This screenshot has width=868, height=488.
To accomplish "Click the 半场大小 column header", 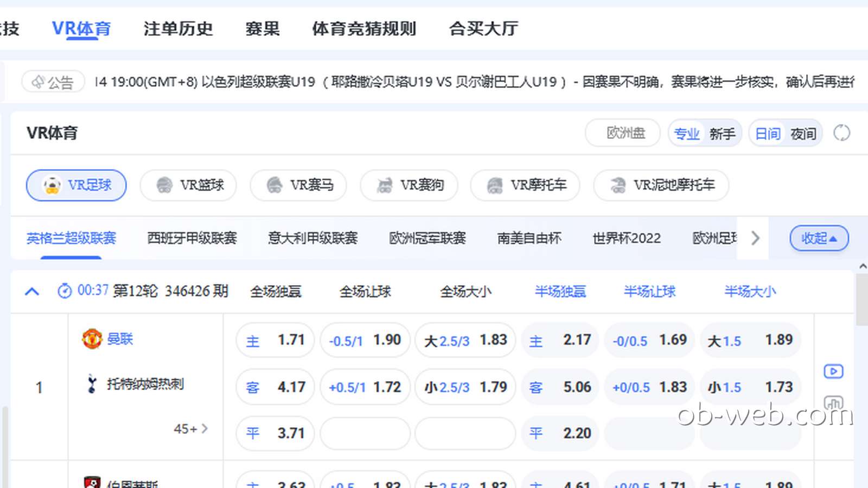I will (x=750, y=292).
